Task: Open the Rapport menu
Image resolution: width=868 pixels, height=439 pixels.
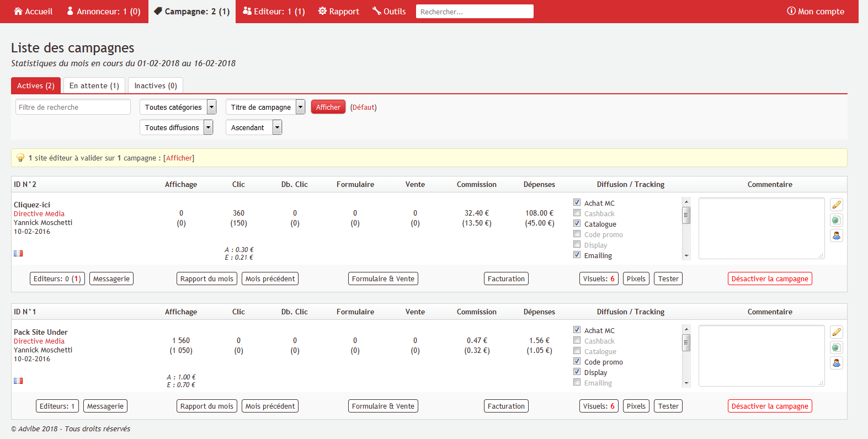Action: pos(339,12)
